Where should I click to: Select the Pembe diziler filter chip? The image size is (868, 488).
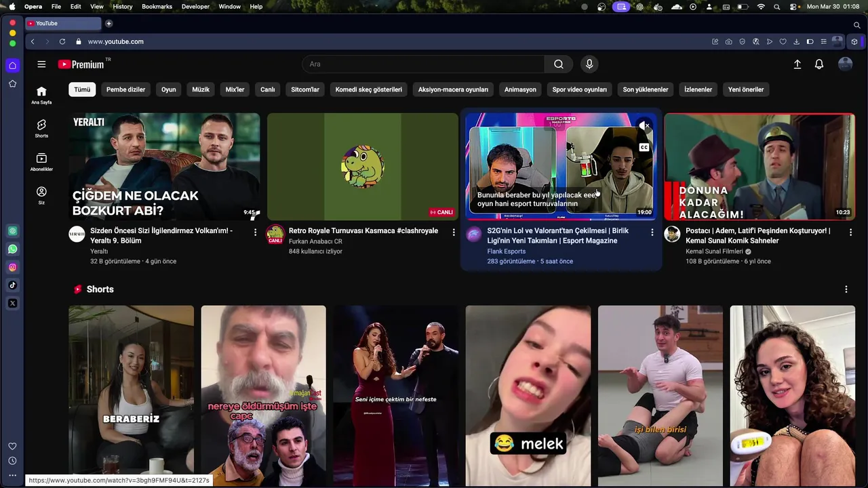click(x=125, y=89)
